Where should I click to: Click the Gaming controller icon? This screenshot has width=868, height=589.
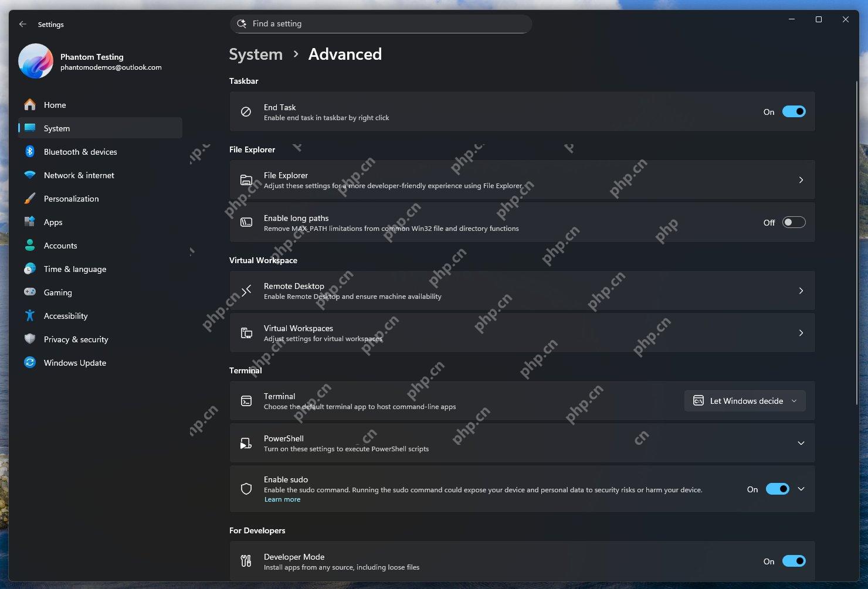click(x=30, y=292)
